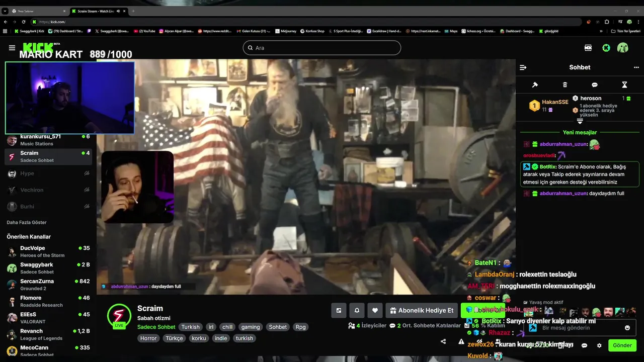The image size is (644, 362).
Task: Open the user avatar in top bar
Action: tap(623, 48)
